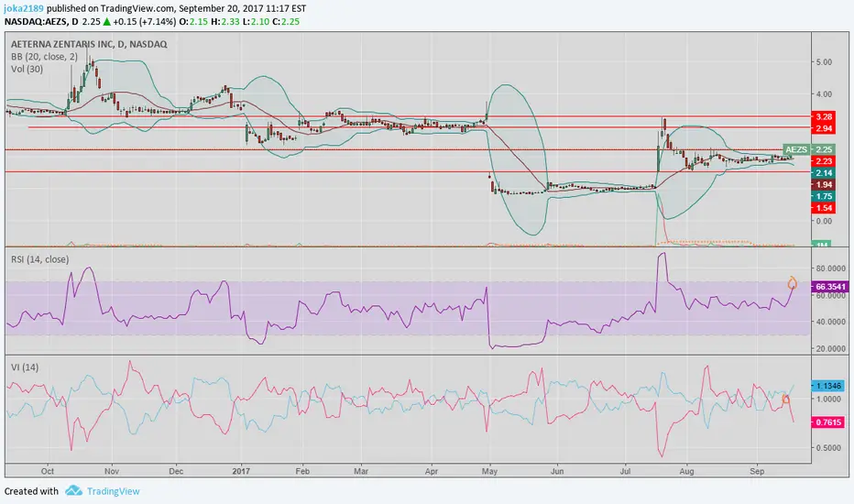Click the 1.1346 blue VI value tag

point(828,386)
